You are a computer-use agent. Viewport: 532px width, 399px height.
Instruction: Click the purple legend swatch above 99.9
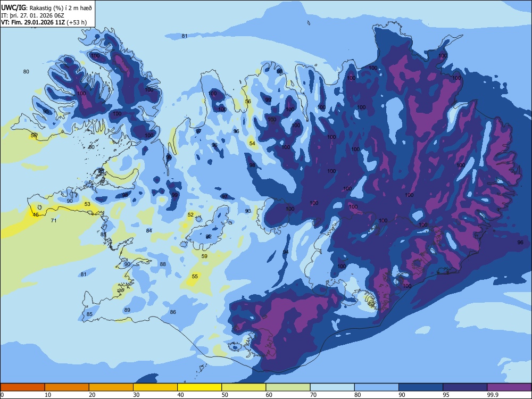pos(509,387)
